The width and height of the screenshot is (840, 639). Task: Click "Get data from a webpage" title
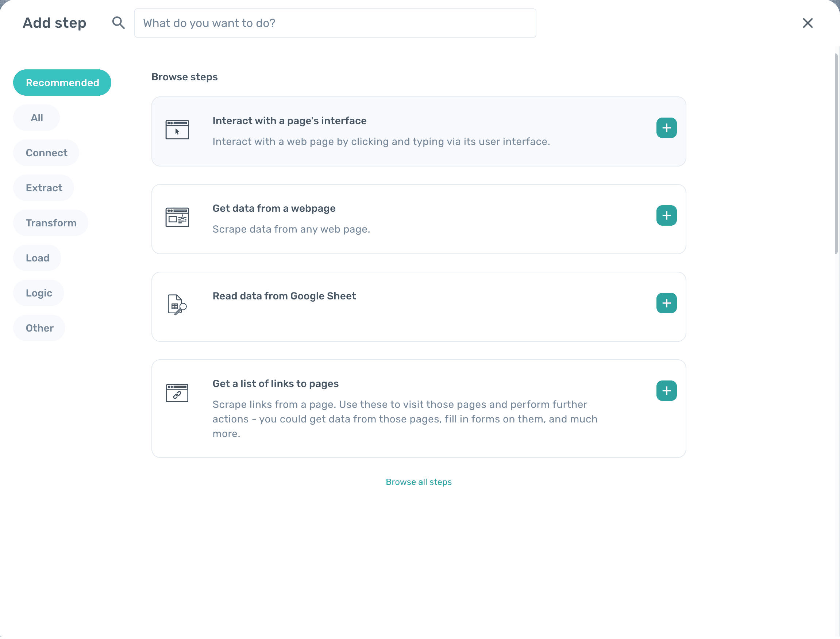click(274, 208)
